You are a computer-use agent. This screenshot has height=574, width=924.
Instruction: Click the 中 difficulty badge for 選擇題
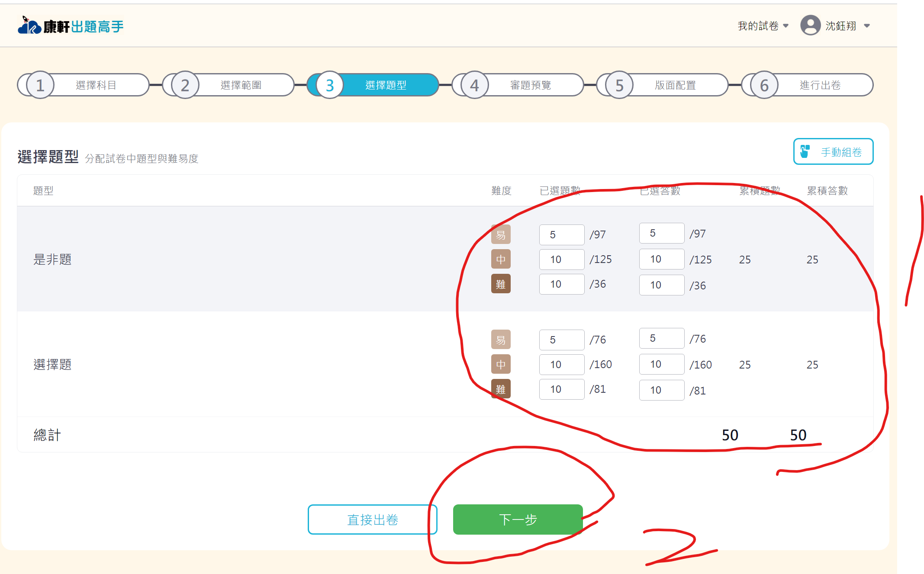click(501, 364)
